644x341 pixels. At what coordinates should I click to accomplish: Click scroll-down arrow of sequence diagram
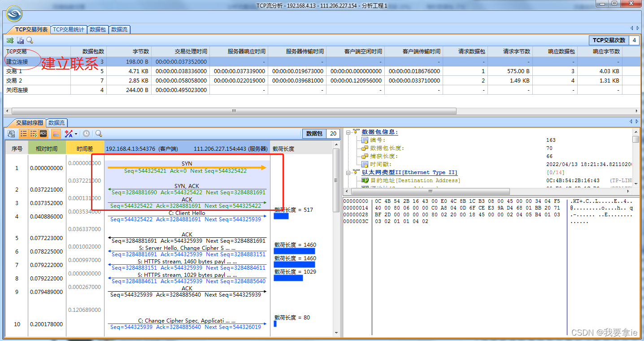pyautogui.click(x=336, y=333)
